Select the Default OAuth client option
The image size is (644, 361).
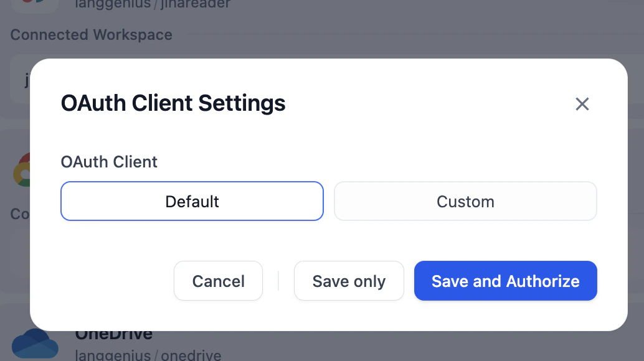click(192, 201)
